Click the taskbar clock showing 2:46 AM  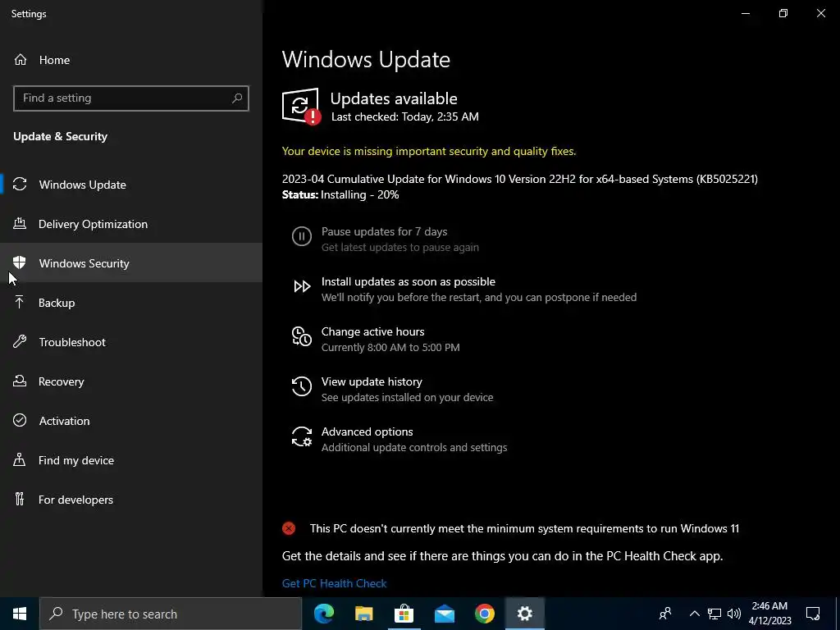coord(769,614)
